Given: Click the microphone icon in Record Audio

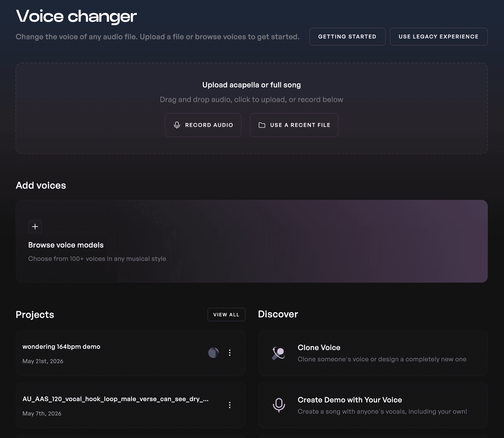Looking at the screenshot, I should pos(177,125).
